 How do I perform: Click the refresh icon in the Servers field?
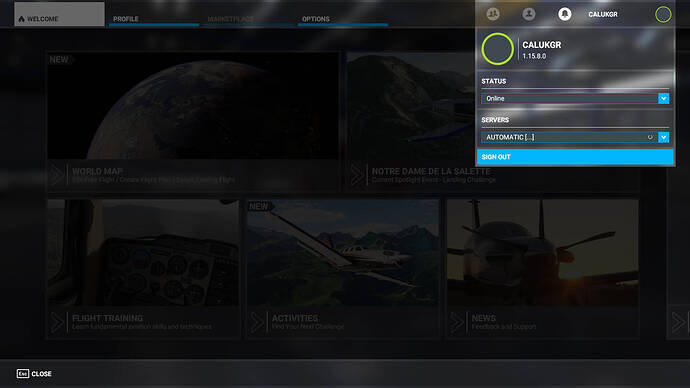(650, 137)
